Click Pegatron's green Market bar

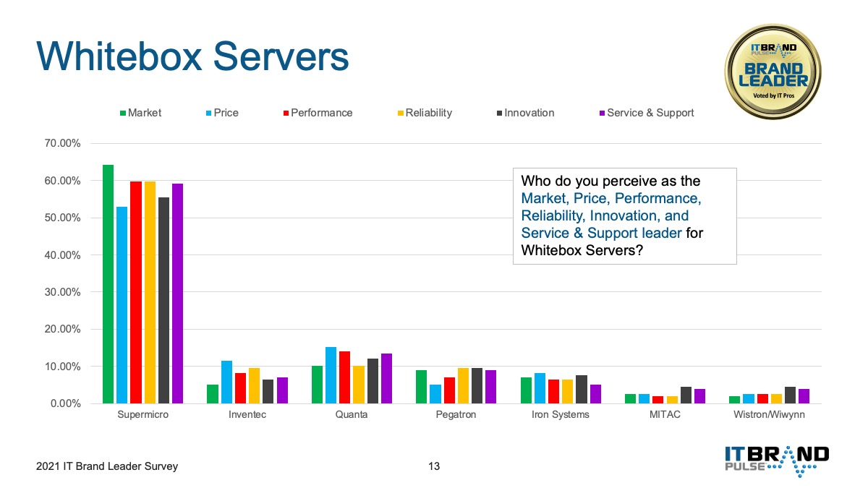point(421,387)
